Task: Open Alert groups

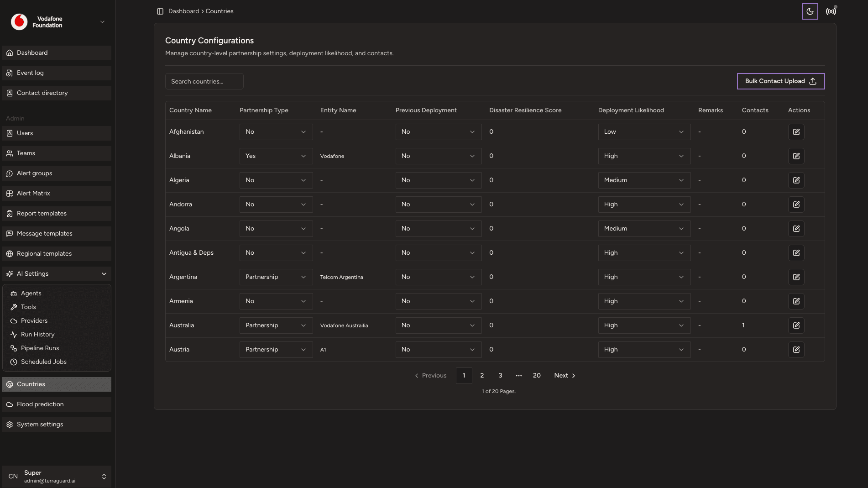Action: [x=57, y=173]
